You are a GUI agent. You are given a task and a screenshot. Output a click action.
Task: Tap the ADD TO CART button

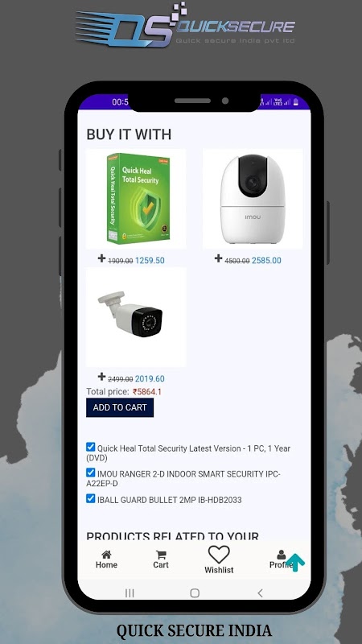pyautogui.click(x=120, y=407)
